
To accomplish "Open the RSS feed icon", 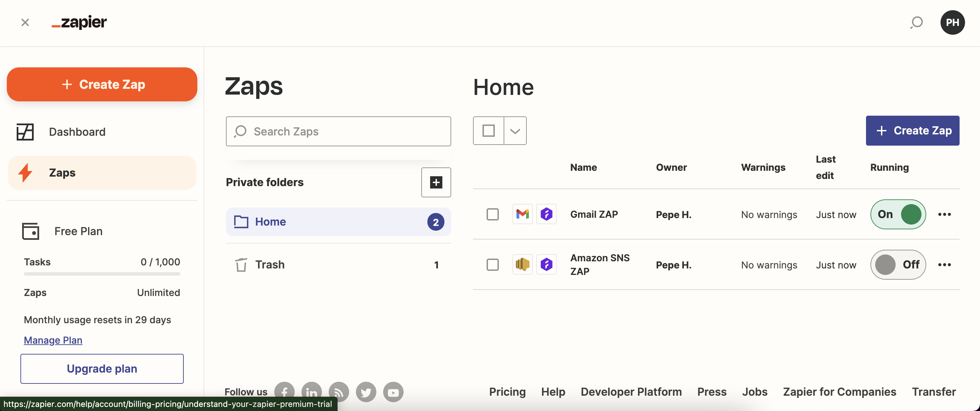I will [339, 392].
